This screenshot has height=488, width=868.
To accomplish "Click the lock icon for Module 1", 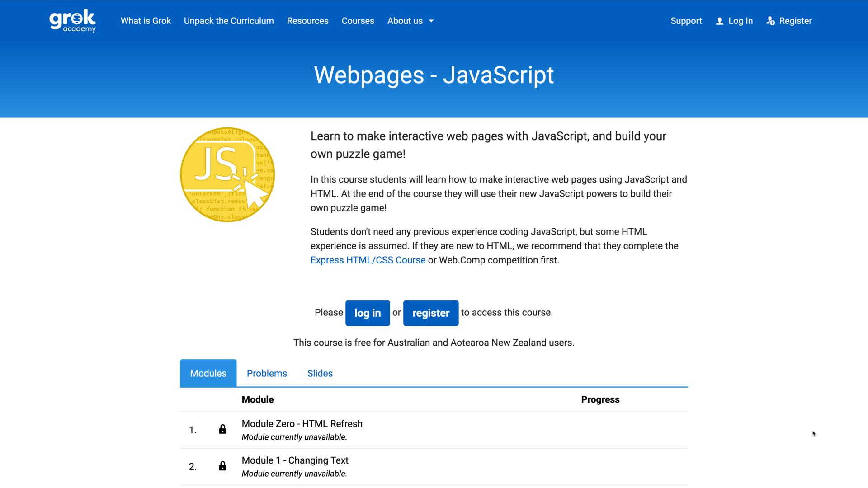I will (x=222, y=466).
